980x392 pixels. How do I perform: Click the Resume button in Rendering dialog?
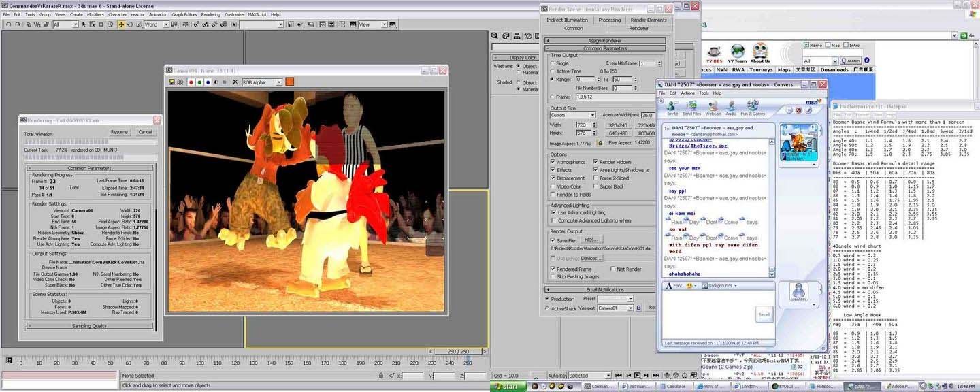pyautogui.click(x=120, y=131)
